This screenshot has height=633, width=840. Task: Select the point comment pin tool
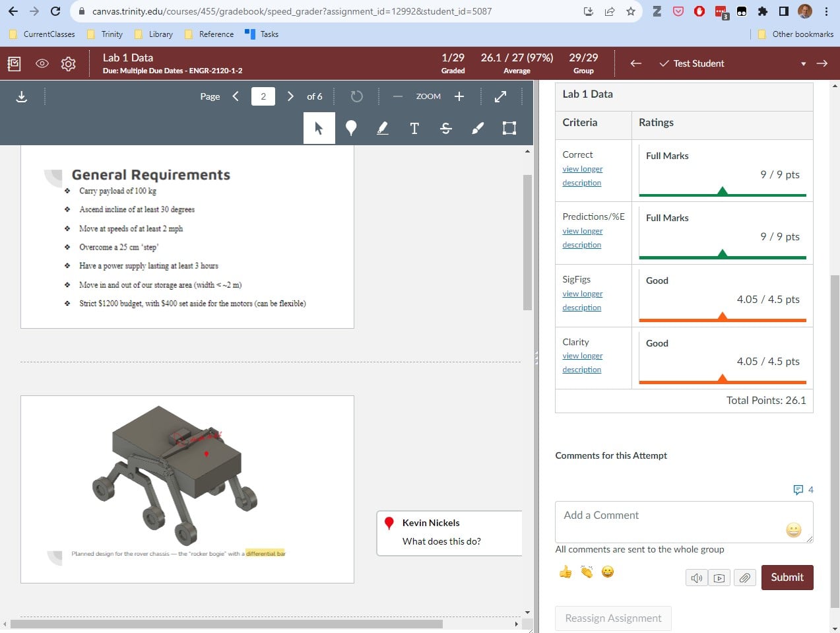tap(351, 128)
